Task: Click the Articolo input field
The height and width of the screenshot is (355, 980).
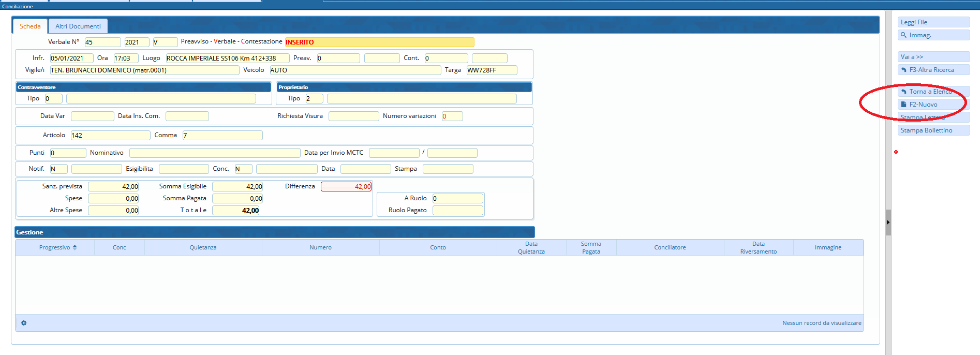Action: (x=110, y=136)
